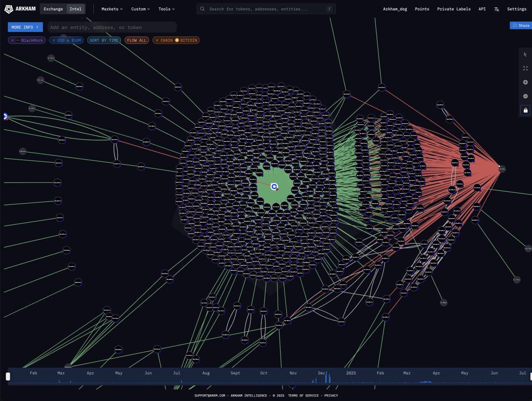
Task: Toggle the FLOW ALL filter
Action: [136, 40]
